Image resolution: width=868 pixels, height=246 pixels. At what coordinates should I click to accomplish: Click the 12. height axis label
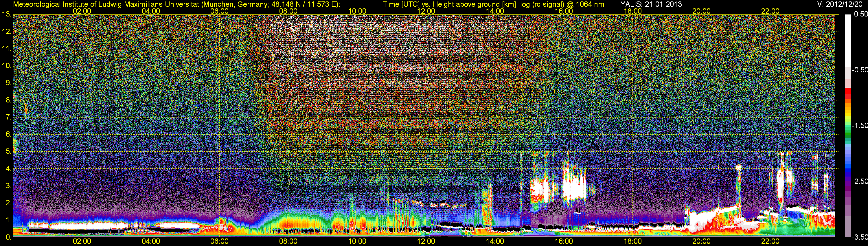[x=6, y=32]
